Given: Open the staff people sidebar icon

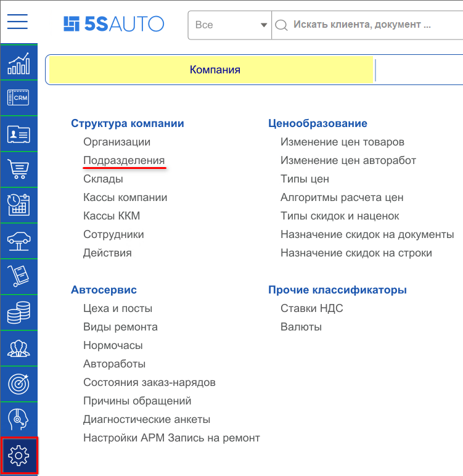Looking at the screenshot, I should (19, 348).
